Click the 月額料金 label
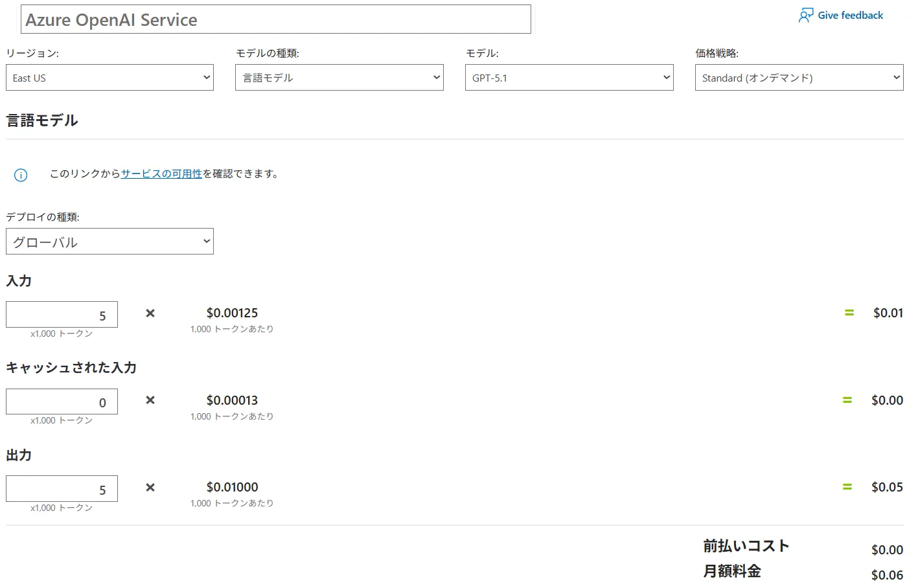 (x=732, y=571)
